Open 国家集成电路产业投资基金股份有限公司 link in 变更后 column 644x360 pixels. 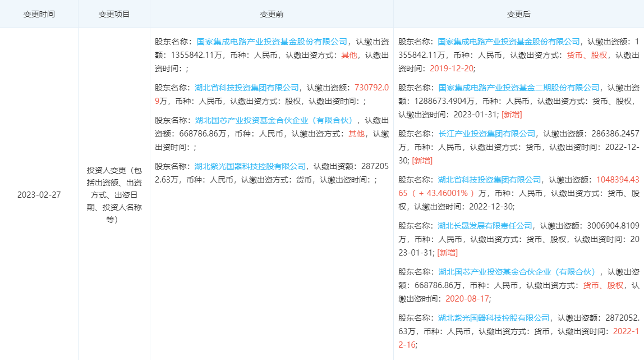508,42
